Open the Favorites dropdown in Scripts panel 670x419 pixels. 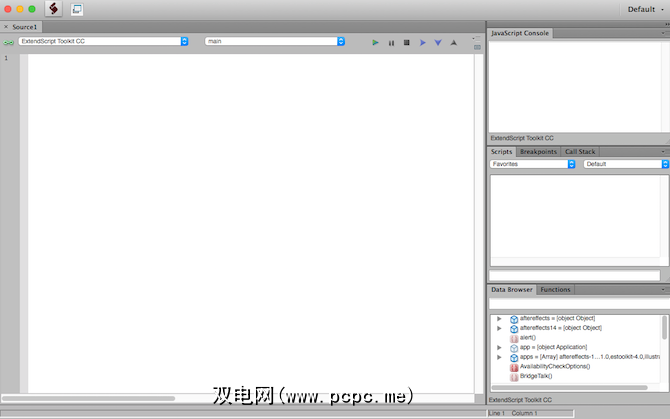click(x=532, y=164)
